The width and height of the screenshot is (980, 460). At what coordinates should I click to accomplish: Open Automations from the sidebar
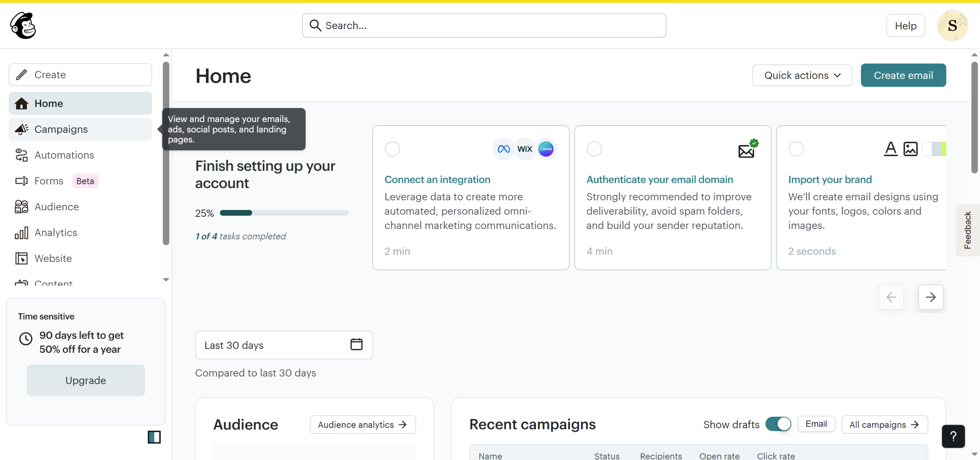pyautogui.click(x=64, y=155)
